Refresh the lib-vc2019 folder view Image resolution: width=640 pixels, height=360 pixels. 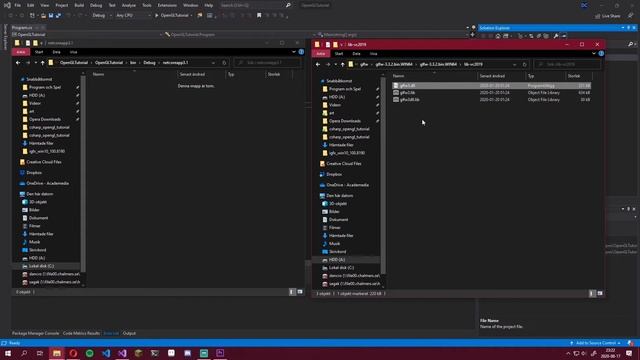(x=524, y=64)
